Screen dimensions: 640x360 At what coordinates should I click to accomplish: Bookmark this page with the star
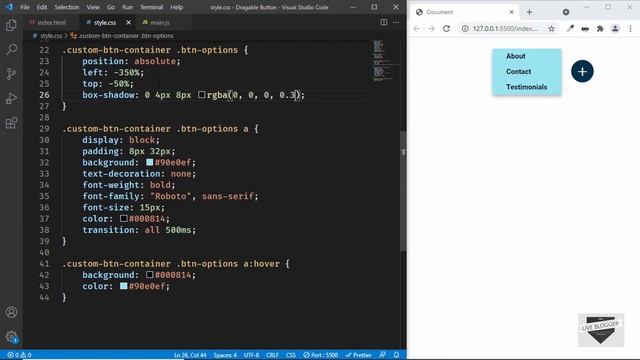click(551, 29)
